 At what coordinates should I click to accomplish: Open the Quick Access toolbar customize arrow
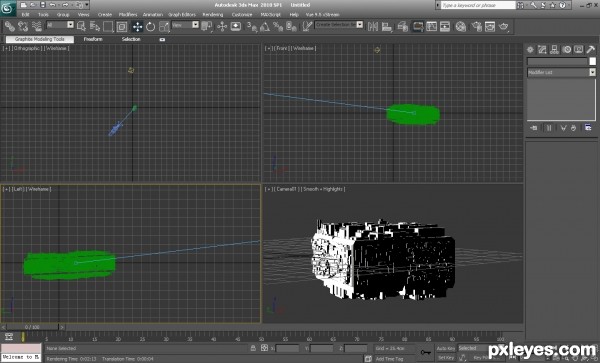coord(87,5)
